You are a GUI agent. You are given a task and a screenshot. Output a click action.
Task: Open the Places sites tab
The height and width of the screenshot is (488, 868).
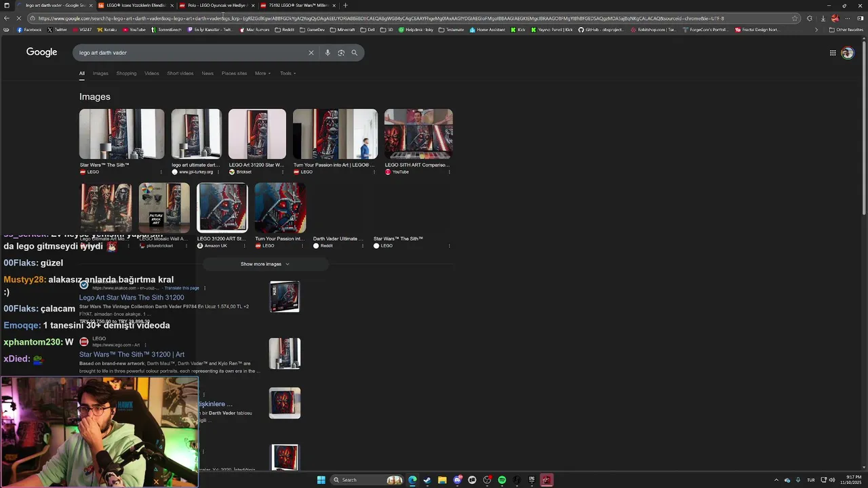pyautogui.click(x=234, y=73)
